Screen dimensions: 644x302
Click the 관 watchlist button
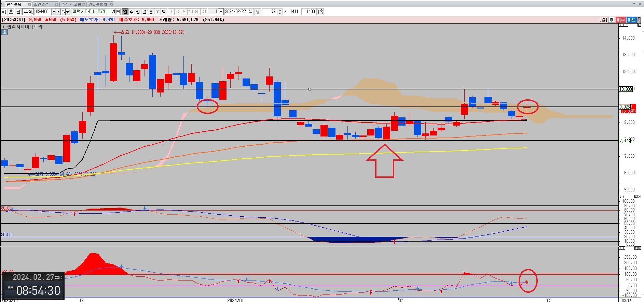68,12
